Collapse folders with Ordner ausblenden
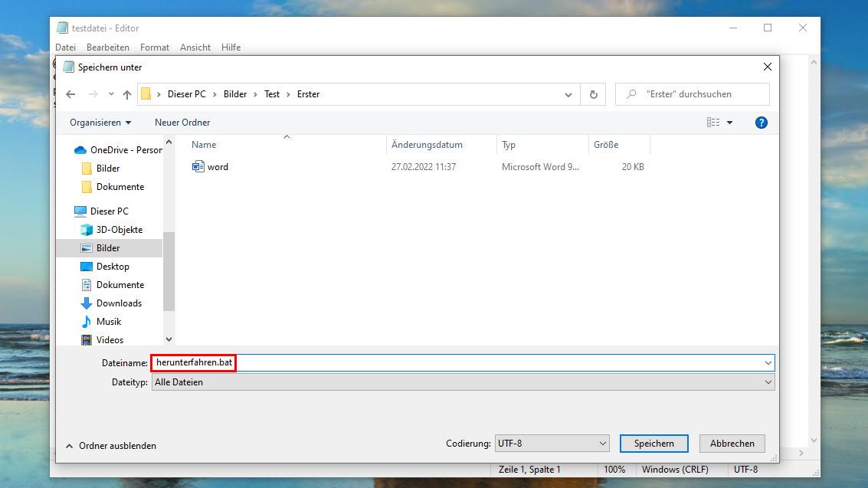Viewport: 868px width, 488px height. click(110, 446)
